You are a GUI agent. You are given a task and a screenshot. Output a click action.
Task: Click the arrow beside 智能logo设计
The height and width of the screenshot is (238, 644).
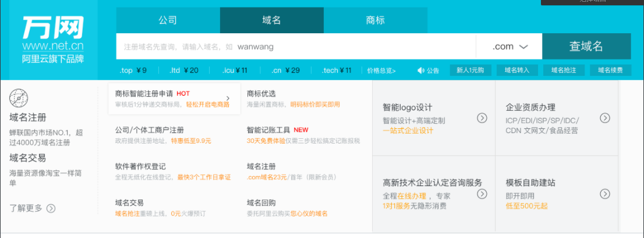click(482, 118)
